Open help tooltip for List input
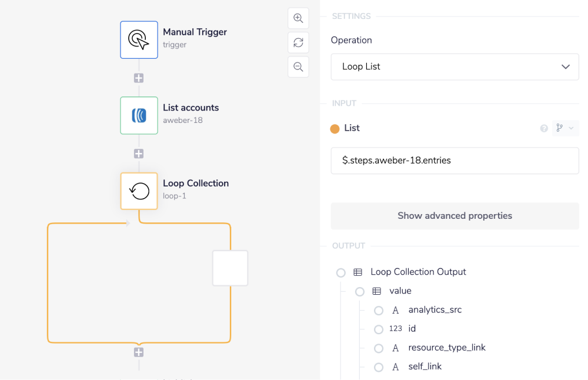 tap(544, 128)
